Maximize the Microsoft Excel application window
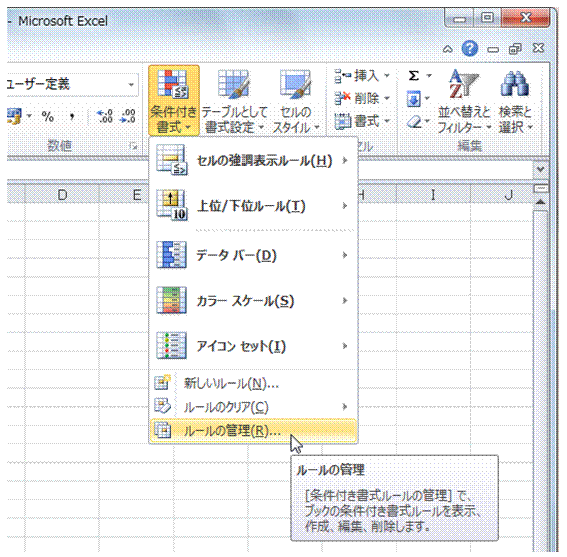The width and height of the screenshot is (567, 557). coord(487,18)
